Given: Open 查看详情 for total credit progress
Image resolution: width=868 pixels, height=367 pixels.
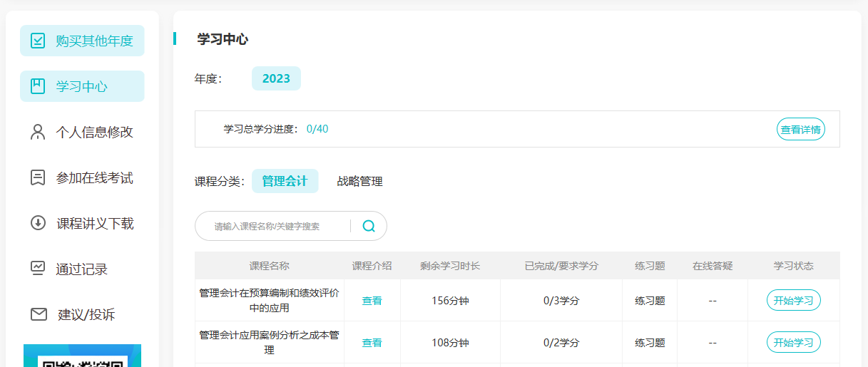Looking at the screenshot, I should click(800, 130).
